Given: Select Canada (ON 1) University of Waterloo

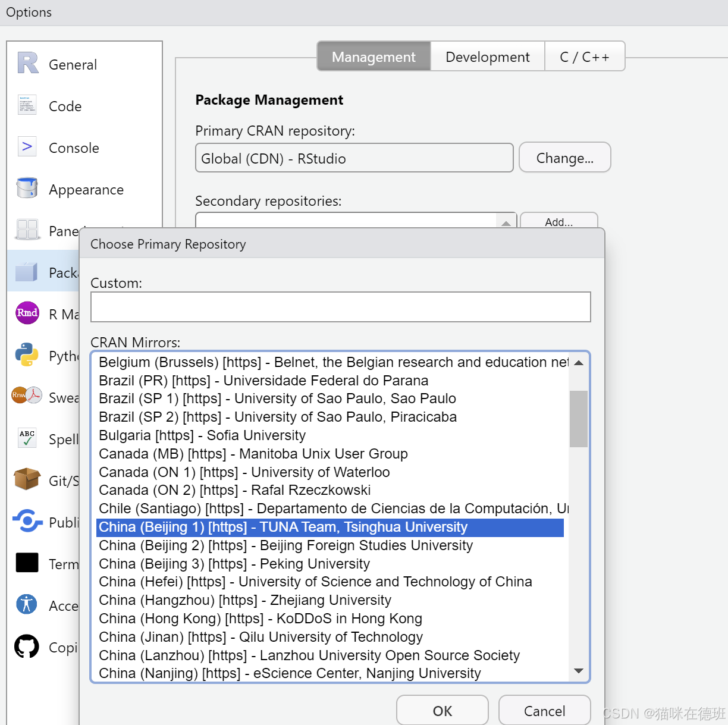Looking at the screenshot, I should pos(330,472).
